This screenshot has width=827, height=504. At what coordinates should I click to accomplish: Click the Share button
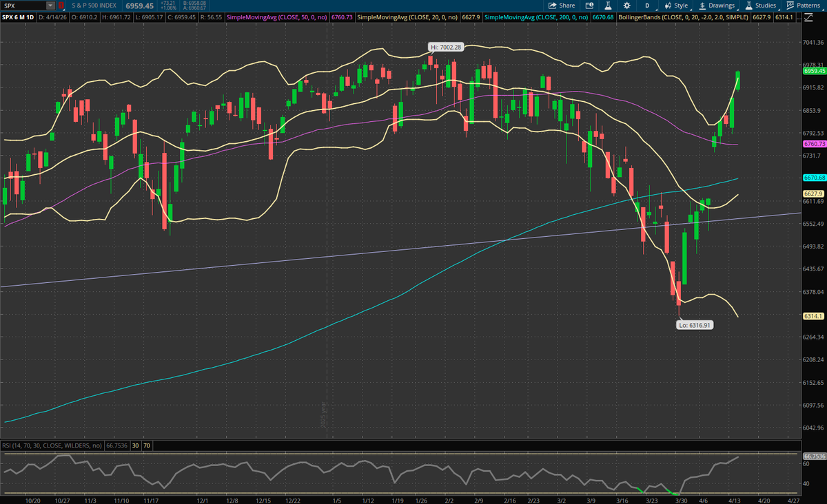click(x=562, y=5)
